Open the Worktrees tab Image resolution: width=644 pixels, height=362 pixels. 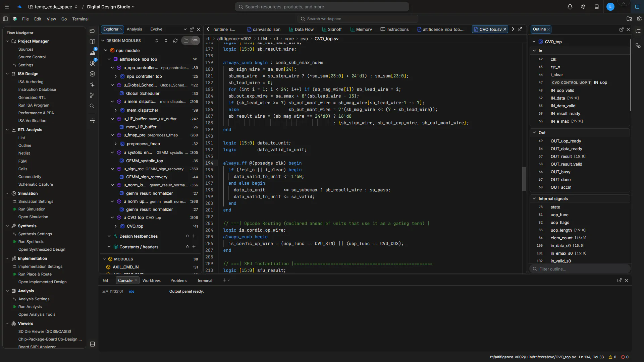coord(151,281)
